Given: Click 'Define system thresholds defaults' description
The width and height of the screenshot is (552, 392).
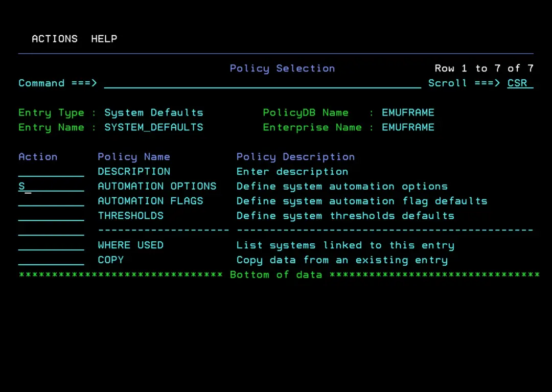Looking at the screenshot, I should 346,216.
